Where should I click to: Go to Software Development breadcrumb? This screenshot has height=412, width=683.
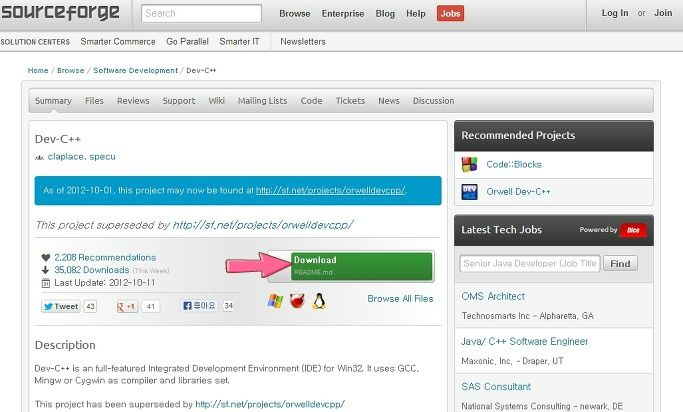(x=135, y=71)
